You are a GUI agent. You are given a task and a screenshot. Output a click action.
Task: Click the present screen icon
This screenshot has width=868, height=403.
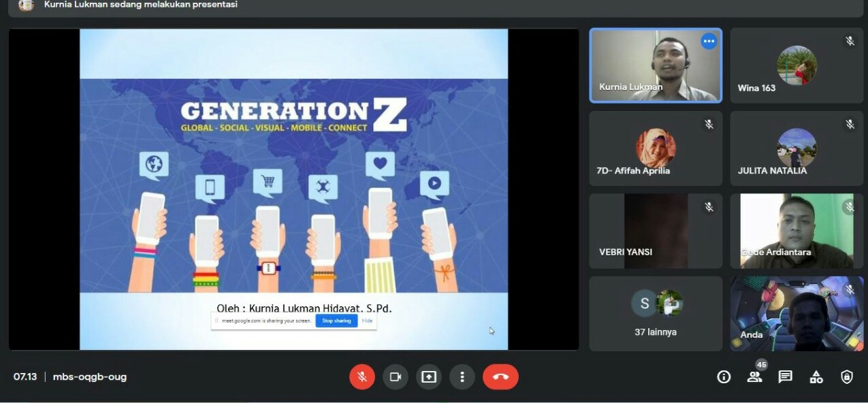pos(429,376)
